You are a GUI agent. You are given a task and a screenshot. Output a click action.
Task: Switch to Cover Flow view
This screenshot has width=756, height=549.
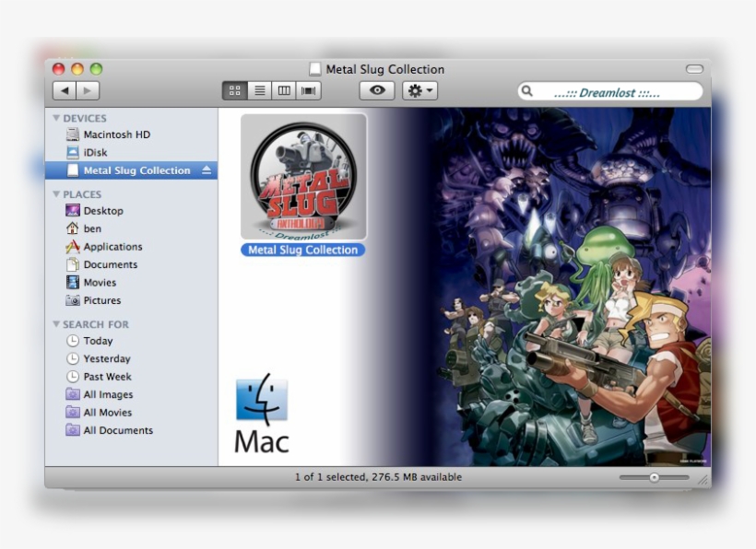click(309, 90)
